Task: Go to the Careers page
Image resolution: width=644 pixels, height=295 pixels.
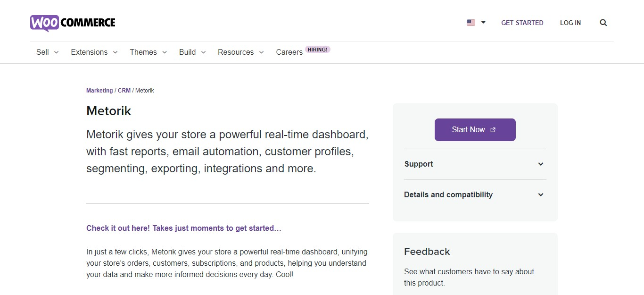Action: 289,52
